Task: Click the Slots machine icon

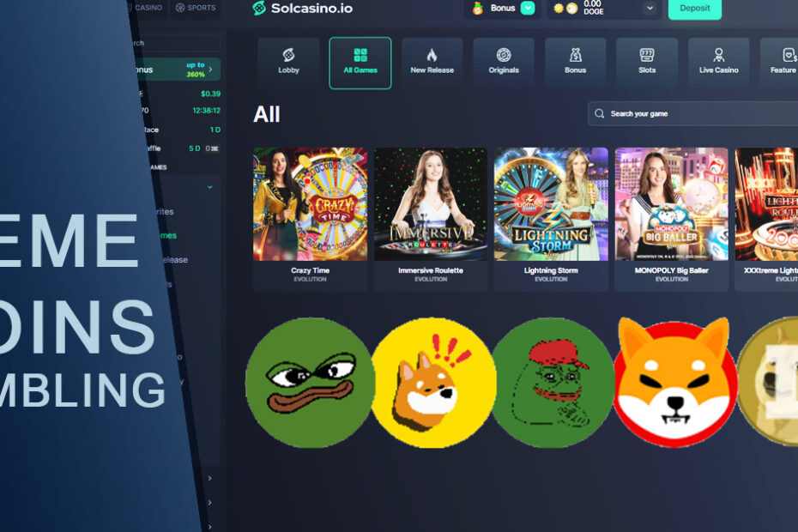Action: (647, 54)
